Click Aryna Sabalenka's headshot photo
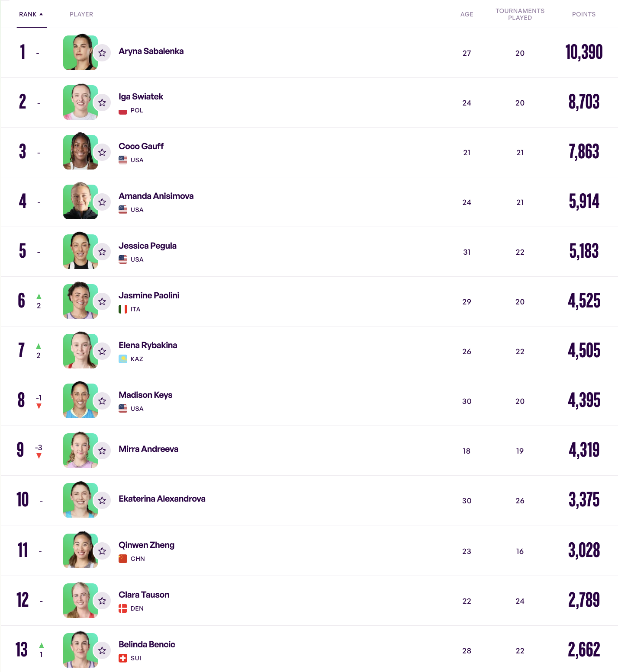The height and width of the screenshot is (672, 618). click(x=80, y=52)
